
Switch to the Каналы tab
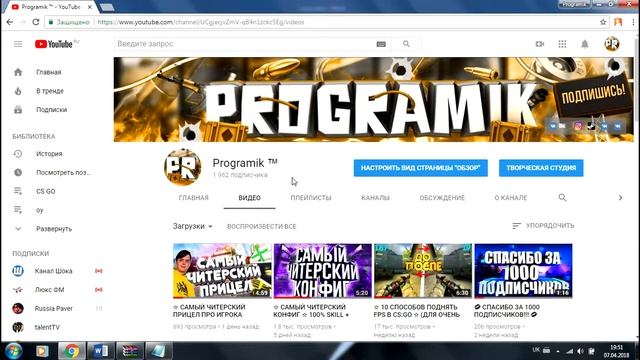(x=375, y=198)
